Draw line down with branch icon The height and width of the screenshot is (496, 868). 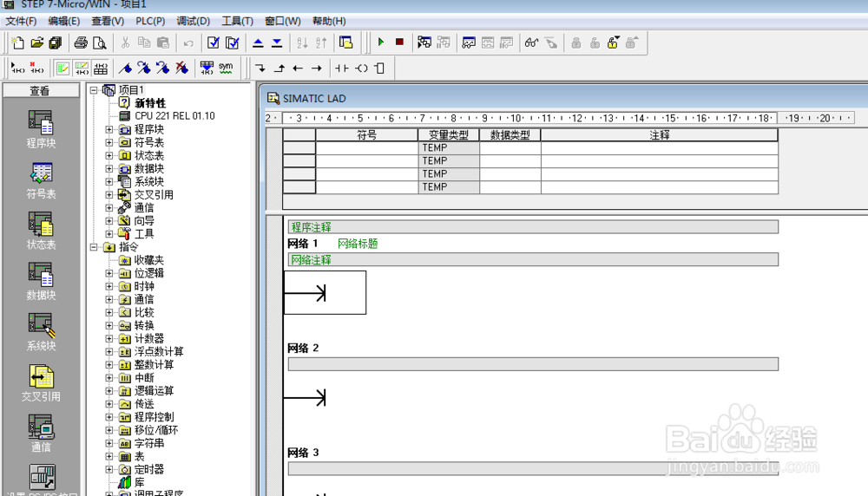tap(260, 68)
